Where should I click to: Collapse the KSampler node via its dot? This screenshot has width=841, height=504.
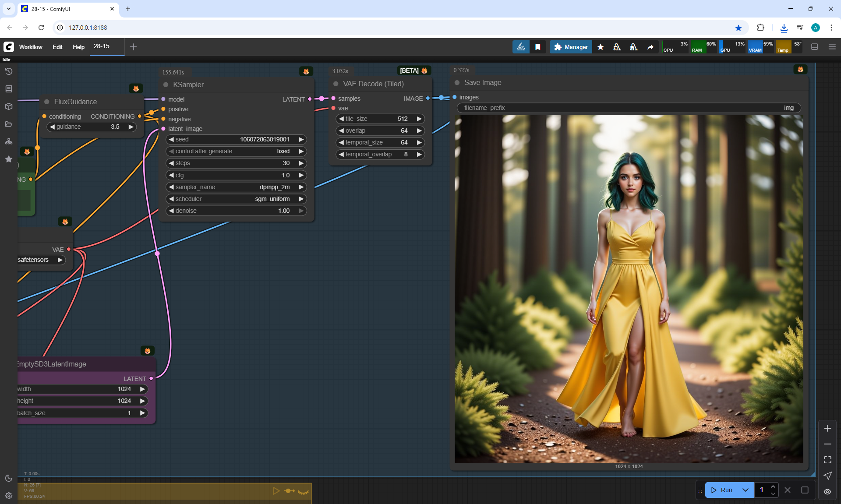pos(166,85)
